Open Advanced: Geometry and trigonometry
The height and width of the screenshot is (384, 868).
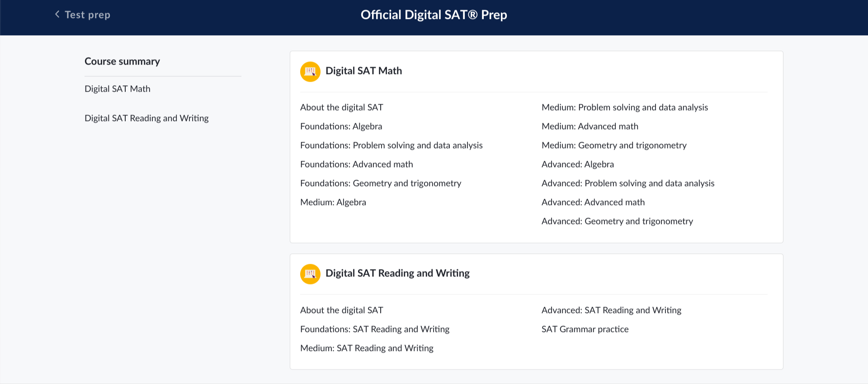(617, 221)
